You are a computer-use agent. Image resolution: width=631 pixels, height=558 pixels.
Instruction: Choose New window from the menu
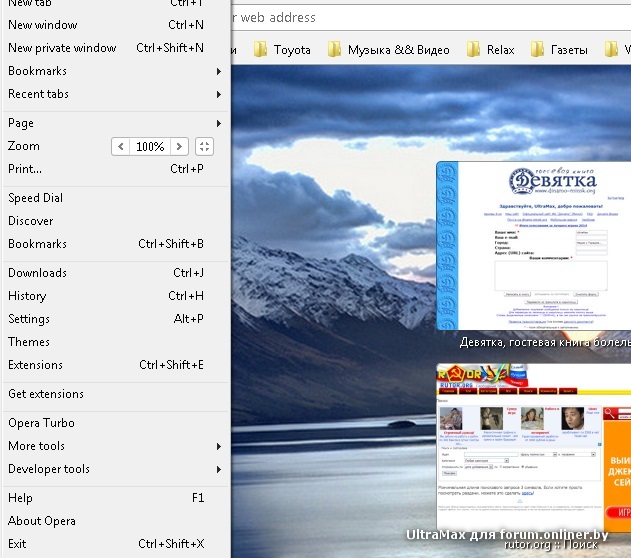(115, 25)
